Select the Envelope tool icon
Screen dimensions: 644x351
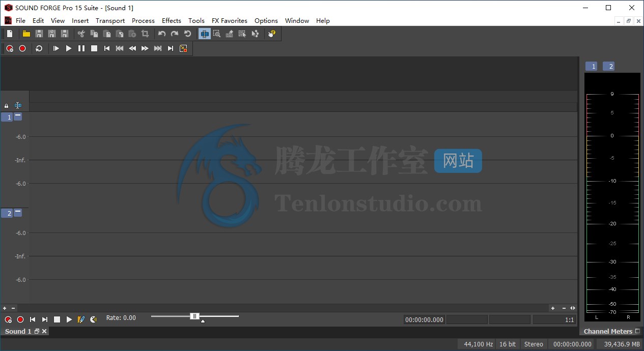click(x=255, y=34)
